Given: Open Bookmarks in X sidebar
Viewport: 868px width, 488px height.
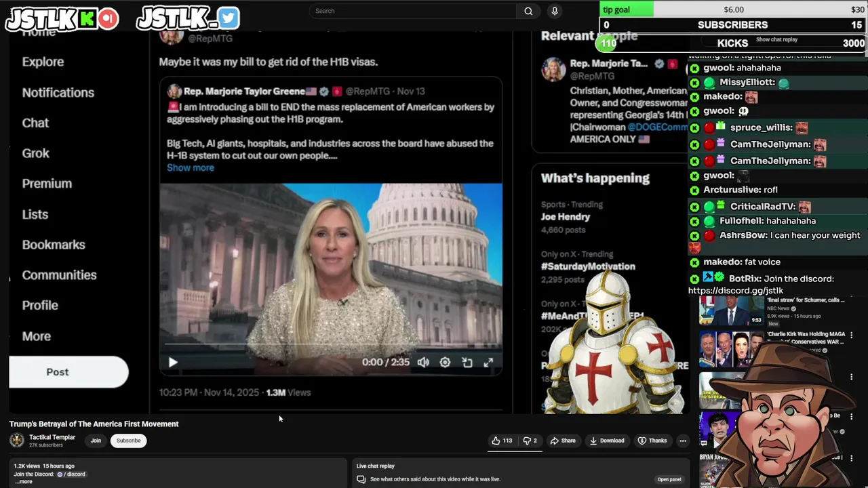Looking at the screenshot, I should 54,245.
